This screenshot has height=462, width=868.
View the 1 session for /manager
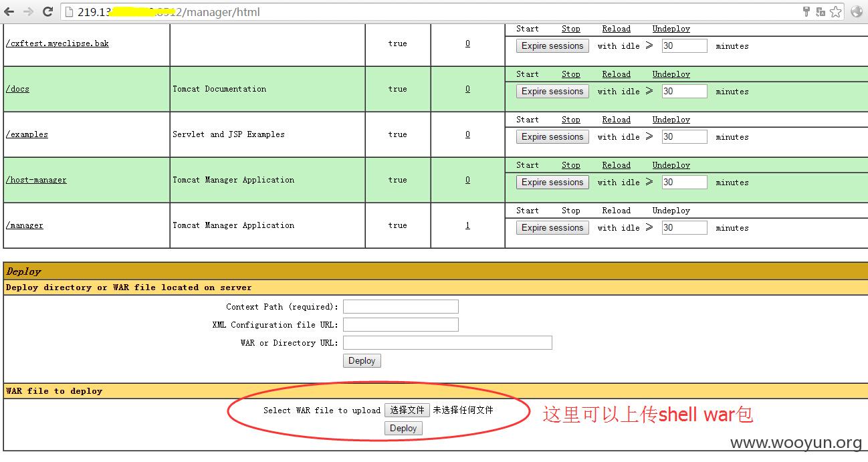(467, 225)
